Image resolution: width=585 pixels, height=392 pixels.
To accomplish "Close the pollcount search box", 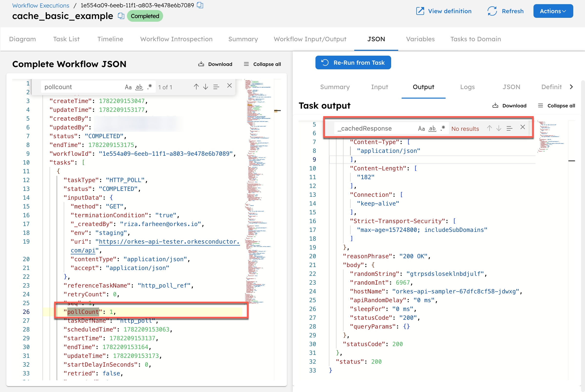I will [230, 86].
